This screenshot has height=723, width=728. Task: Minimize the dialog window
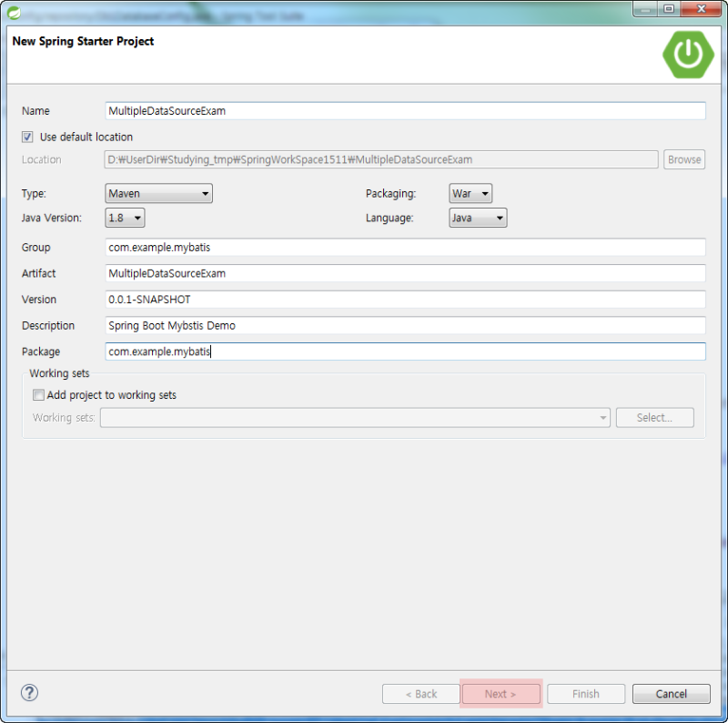click(645, 8)
